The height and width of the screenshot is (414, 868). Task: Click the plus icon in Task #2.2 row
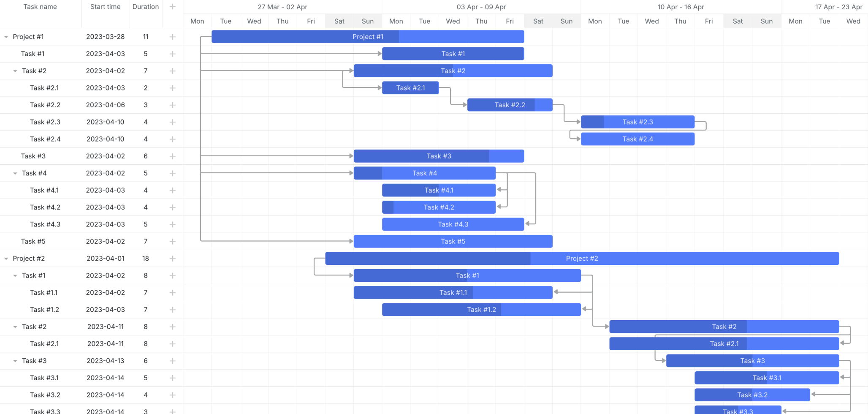[172, 105]
